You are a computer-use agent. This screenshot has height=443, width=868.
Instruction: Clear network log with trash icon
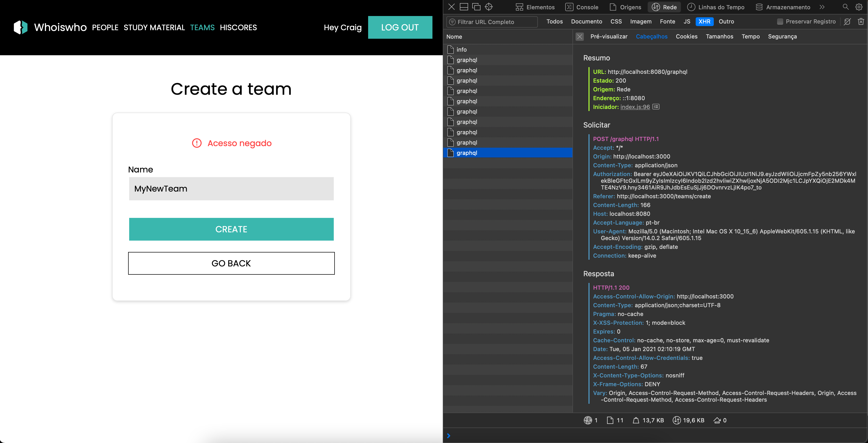click(x=861, y=21)
